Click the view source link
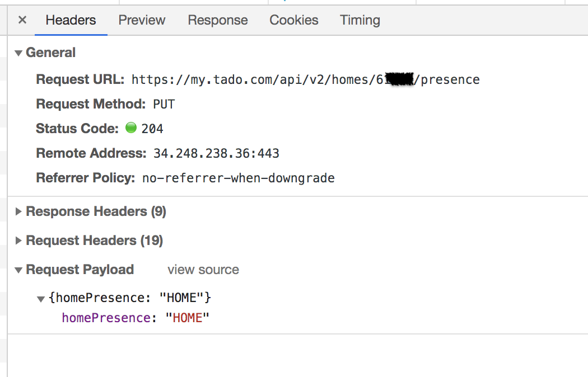Image resolution: width=588 pixels, height=377 pixels. pyautogui.click(x=203, y=270)
